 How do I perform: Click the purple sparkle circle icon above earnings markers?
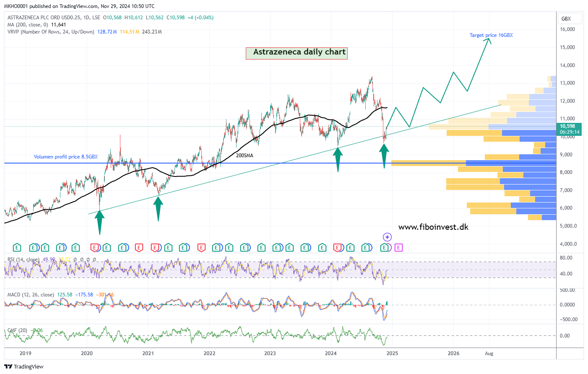pyautogui.click(x=387, y=237)
